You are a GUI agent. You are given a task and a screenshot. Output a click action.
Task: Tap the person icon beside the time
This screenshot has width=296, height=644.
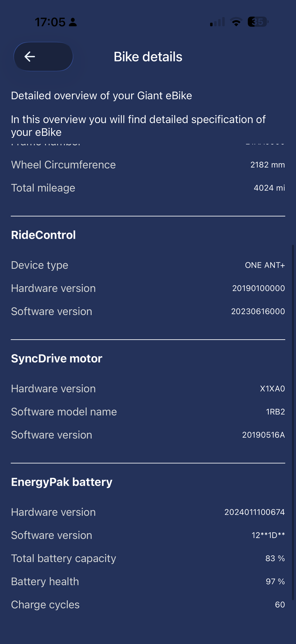(x=73, y=22)
